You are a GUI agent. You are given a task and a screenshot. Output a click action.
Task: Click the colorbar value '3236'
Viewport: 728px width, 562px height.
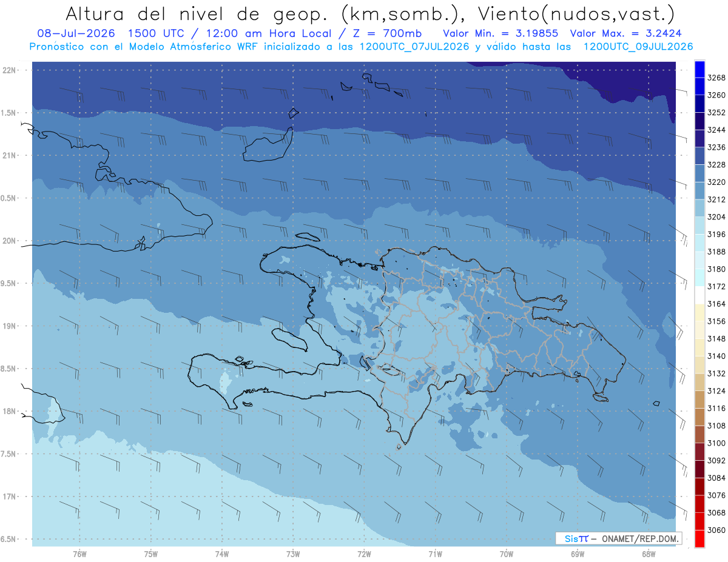click(716, 147)
